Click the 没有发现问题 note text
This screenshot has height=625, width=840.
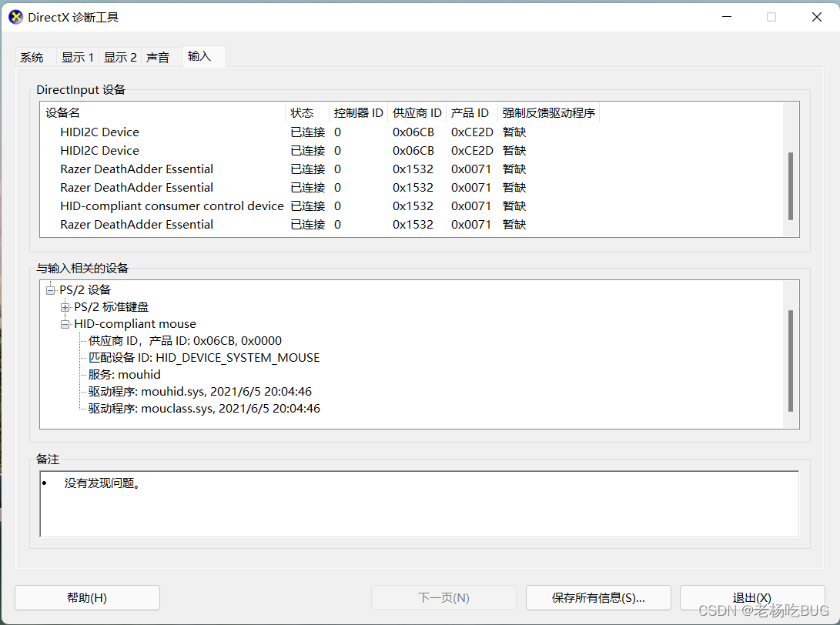pos(102,483)
